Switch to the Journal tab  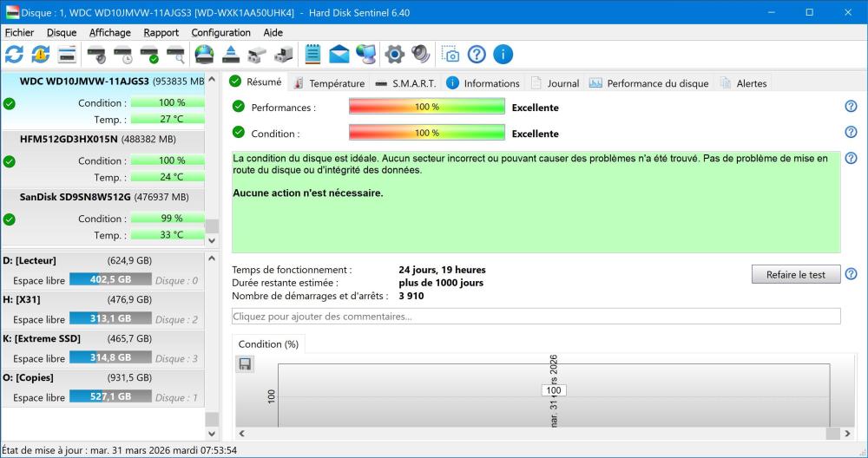(x=555, y=83)
